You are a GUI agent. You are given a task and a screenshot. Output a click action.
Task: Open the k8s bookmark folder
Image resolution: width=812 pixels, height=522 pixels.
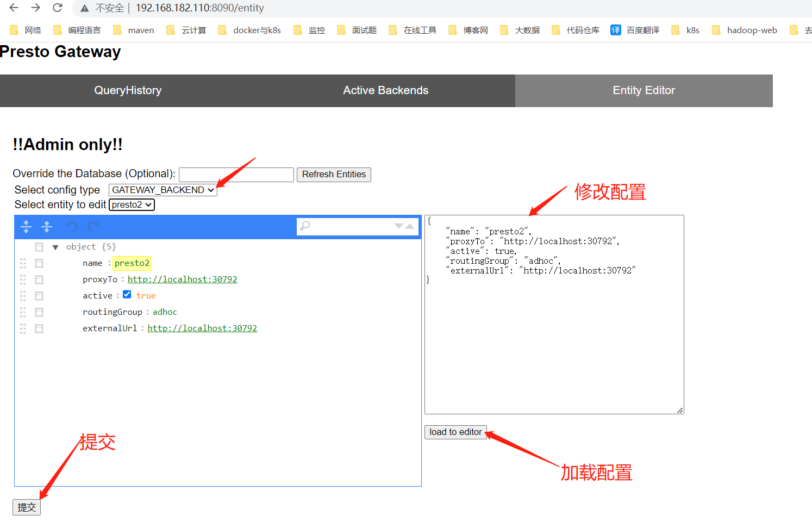point(685,30)
